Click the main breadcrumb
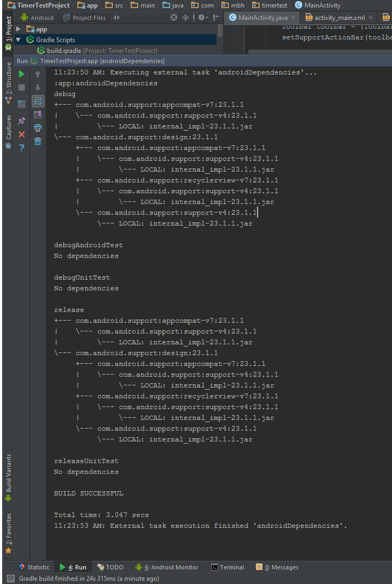Image resolution: width=392 pixels, height=584 pixels. [143, 5]
